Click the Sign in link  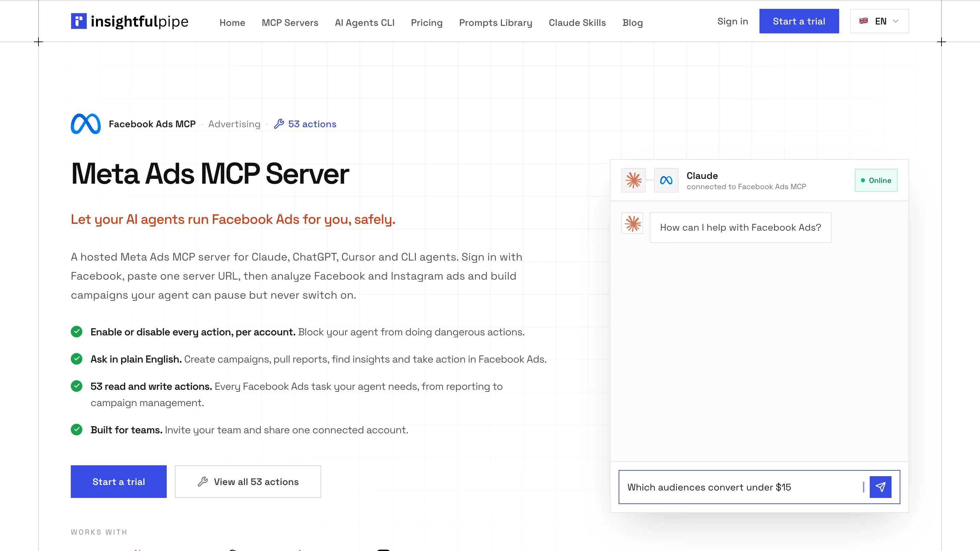click(x=732, y=21)
